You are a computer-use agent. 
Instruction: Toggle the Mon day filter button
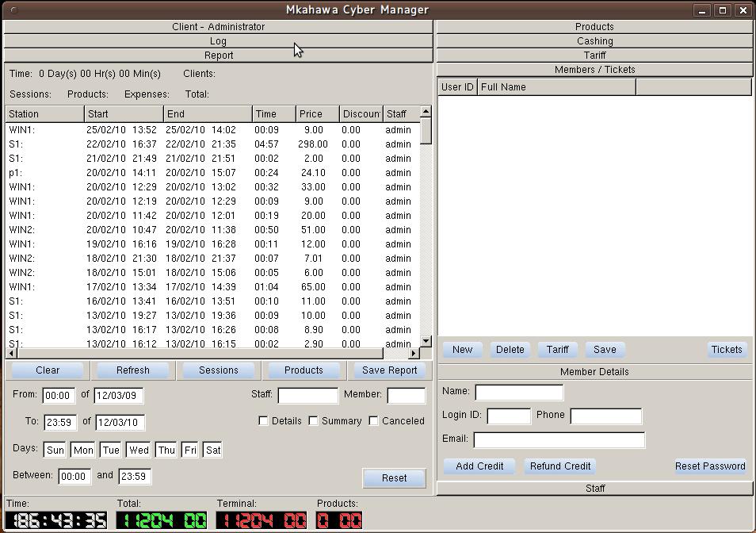[x=83, y=450]
